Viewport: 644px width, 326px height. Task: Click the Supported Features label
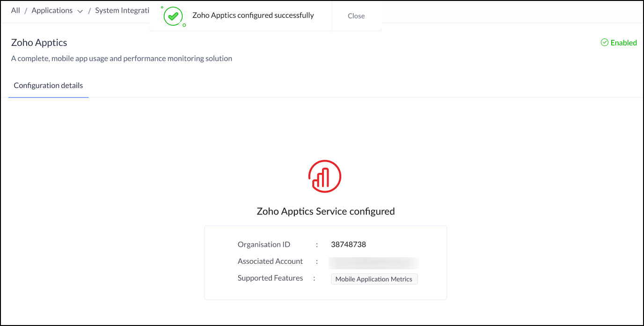270,278
